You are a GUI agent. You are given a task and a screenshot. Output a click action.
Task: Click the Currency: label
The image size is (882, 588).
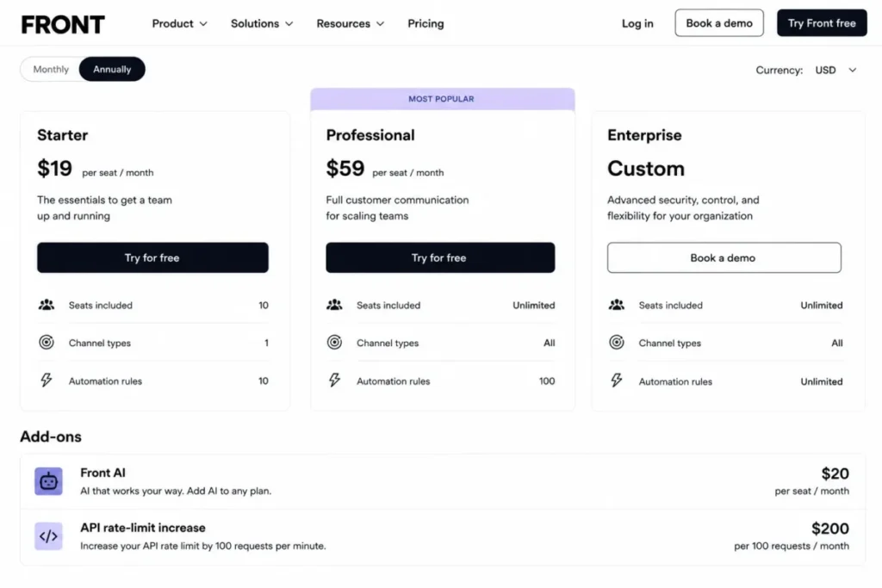pos(779,71)
